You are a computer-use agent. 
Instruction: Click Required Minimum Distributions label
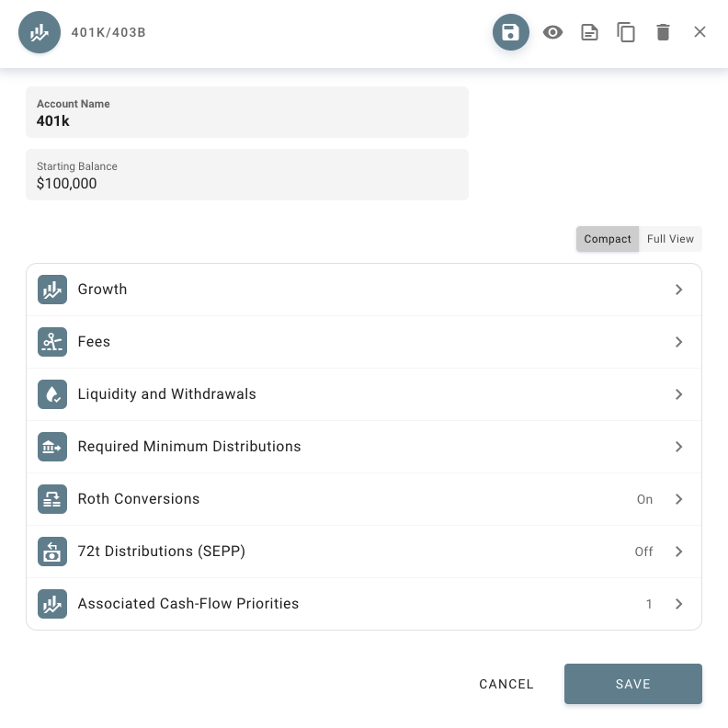coord(189,447)
